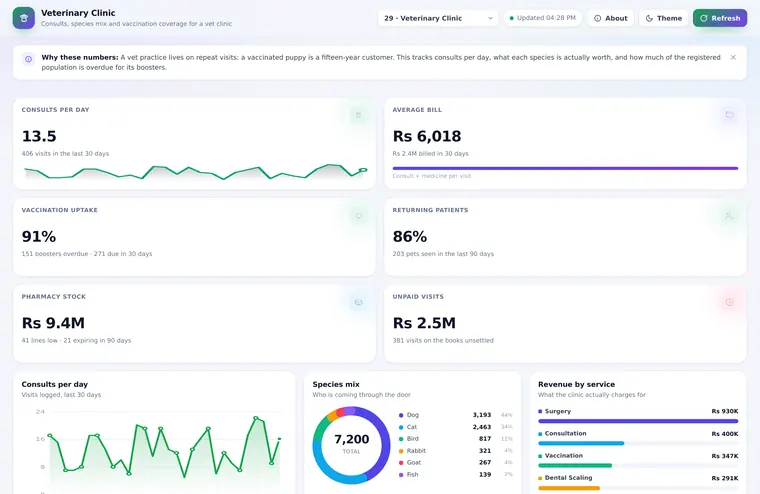Click the Rs 347K Vaccination amount
This screenshot has width=760, height=494.
click(725, 456)
